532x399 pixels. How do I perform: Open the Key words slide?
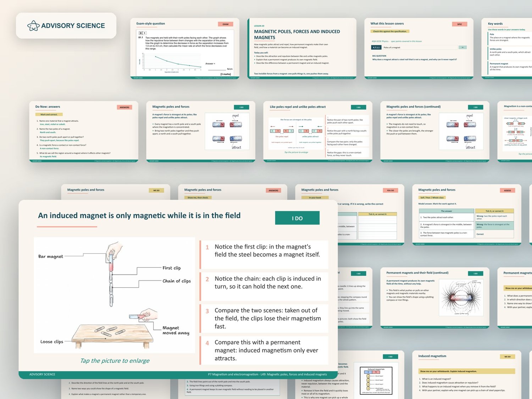click(x=507, y=49)
